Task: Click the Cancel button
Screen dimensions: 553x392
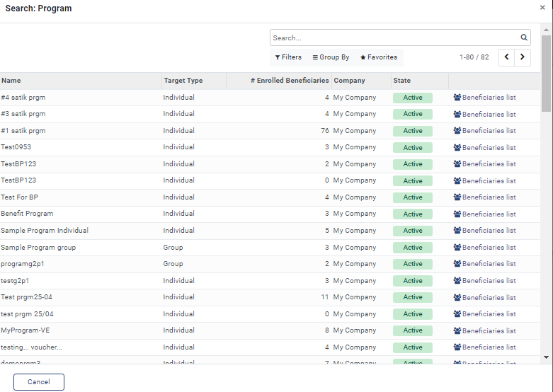Action: tap(39, 382)
